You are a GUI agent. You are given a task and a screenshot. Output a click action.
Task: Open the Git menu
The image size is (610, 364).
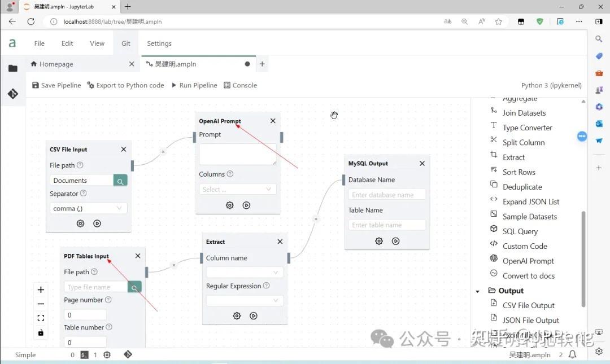(x=125, y=43)
